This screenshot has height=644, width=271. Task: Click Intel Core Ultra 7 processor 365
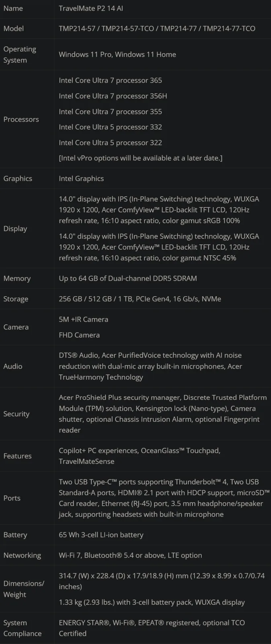pos(110,80)
